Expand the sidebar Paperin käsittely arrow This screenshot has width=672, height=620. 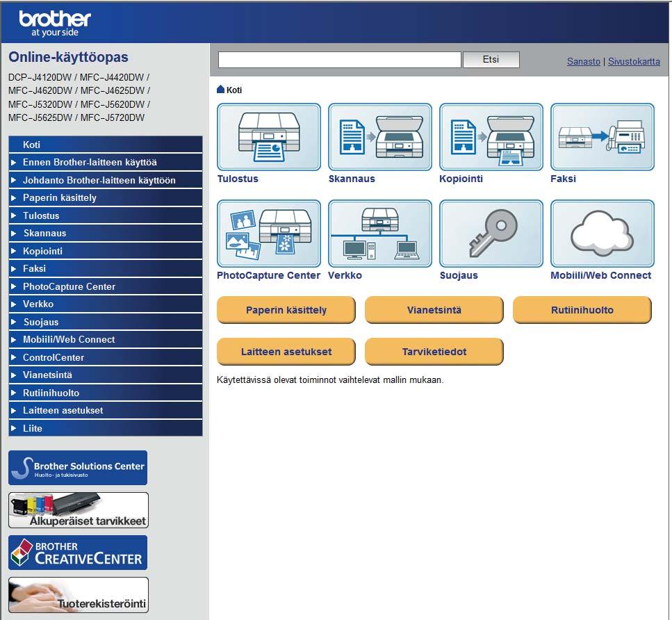point(14,197)
